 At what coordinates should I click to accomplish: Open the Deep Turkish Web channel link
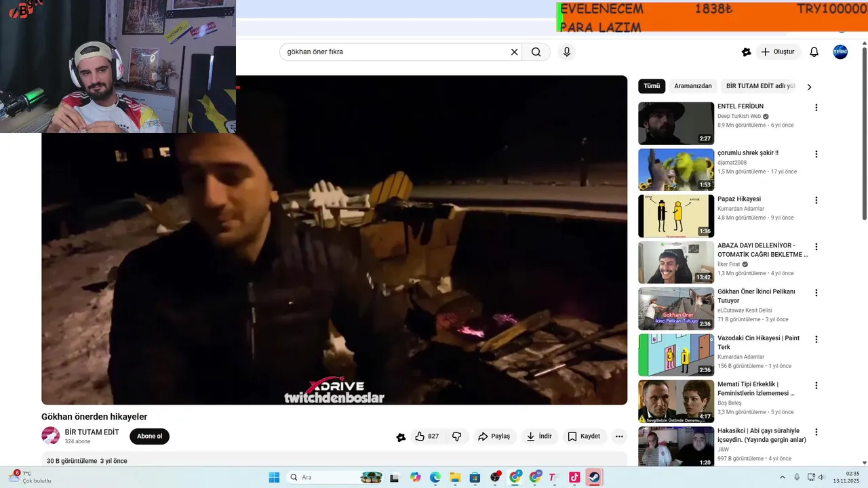(x=739, y=117)
